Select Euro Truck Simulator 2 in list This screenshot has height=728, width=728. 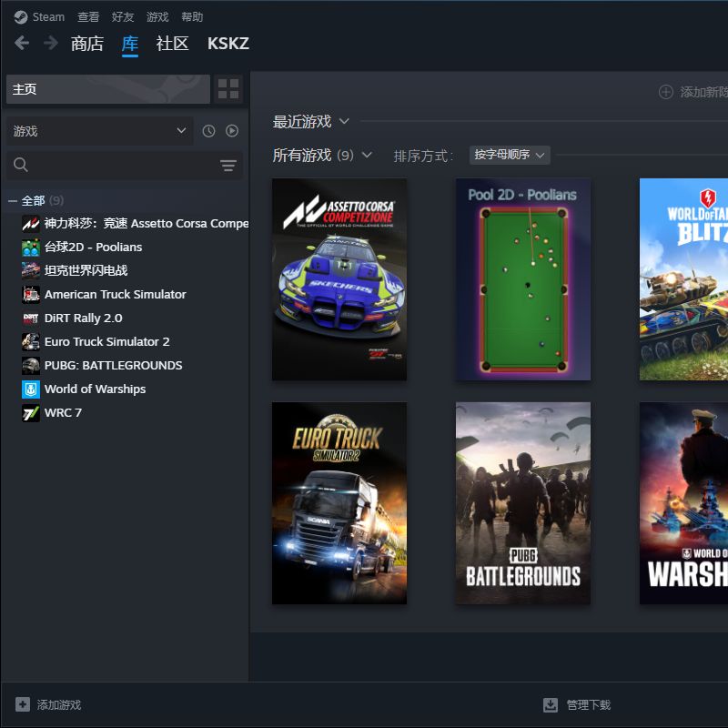pos(106,342)
